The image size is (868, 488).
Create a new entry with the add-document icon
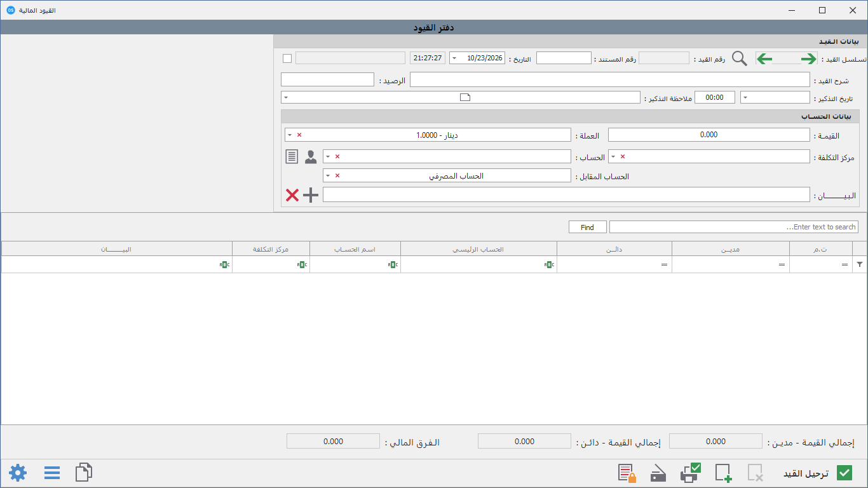pos(723,473)
